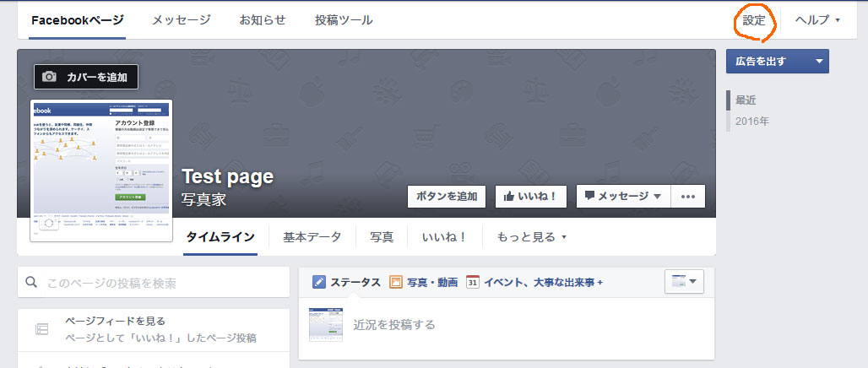
Task: Jump to 2016年 in the timeline navigator
Action: 751,122
